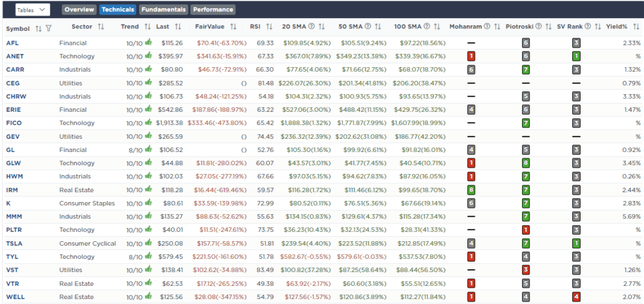644x304 pixels.
Task: Open the VST symbol link
Action: click(x=12, y=270)
